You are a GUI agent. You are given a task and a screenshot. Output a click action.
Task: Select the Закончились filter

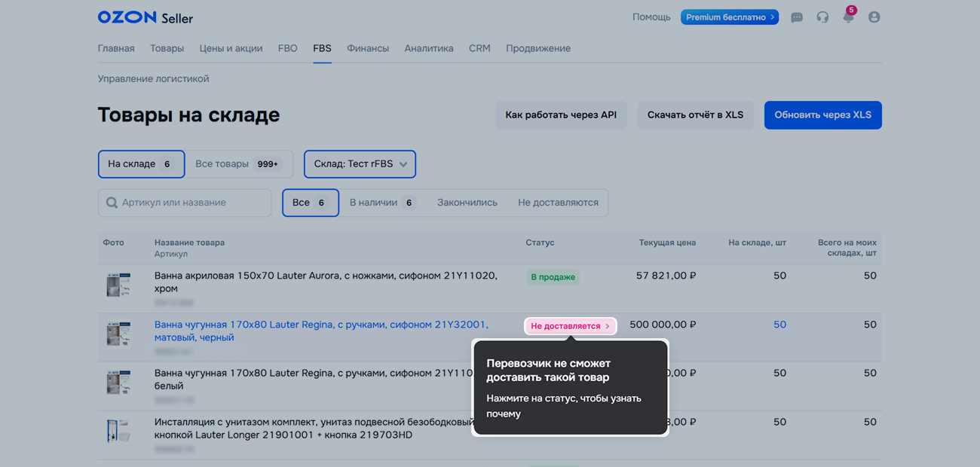[467, 203]
